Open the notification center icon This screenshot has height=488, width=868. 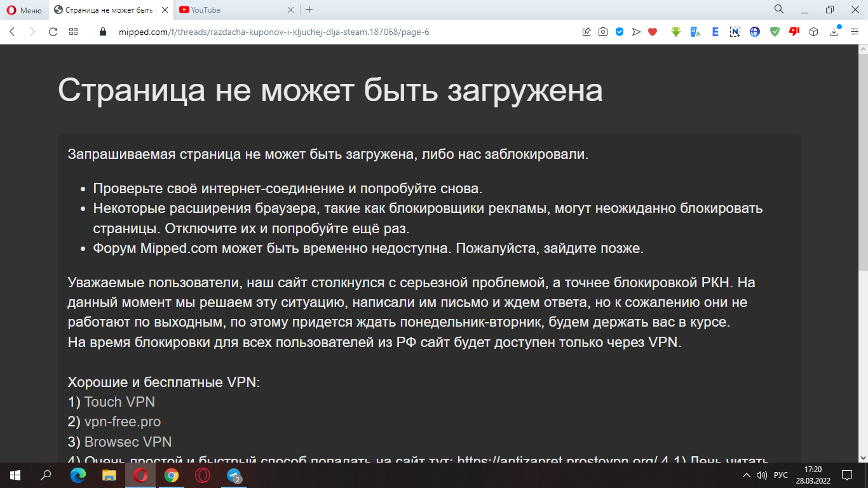point(847,475)
